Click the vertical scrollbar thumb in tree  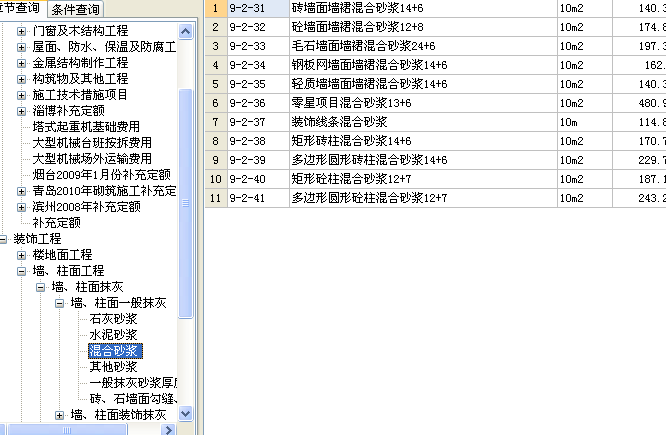pos(186,203)
